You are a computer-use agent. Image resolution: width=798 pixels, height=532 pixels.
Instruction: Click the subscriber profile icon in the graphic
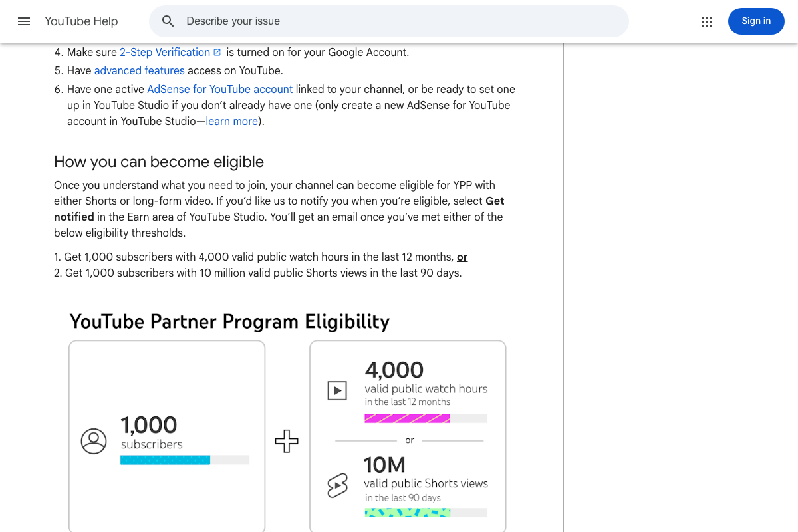point(94,441)
